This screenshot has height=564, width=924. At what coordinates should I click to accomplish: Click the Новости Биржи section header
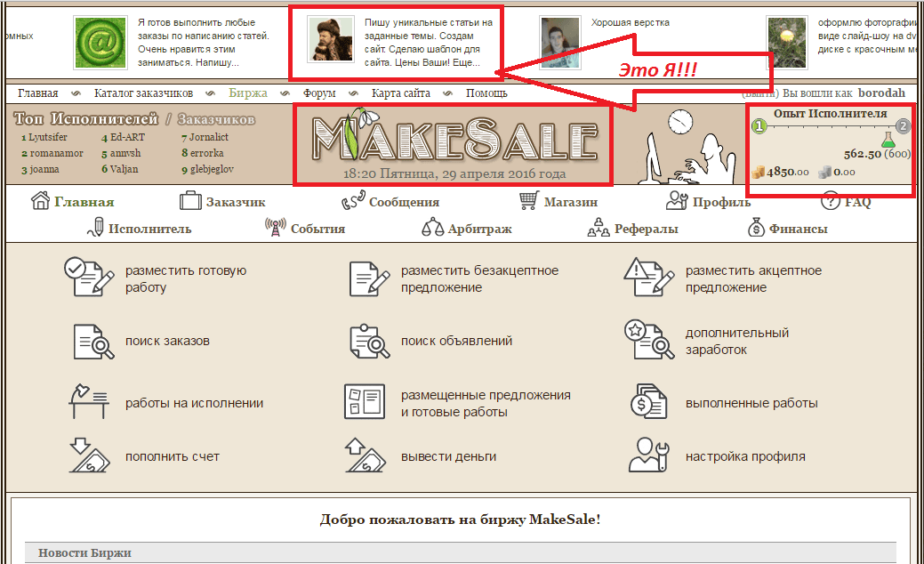(x=461, y=552)
